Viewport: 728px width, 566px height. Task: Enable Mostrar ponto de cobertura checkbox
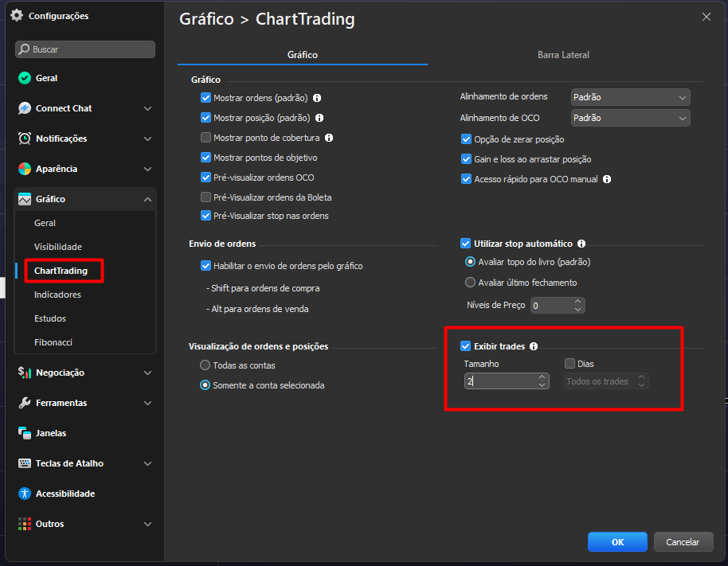(x=205, y=138)
